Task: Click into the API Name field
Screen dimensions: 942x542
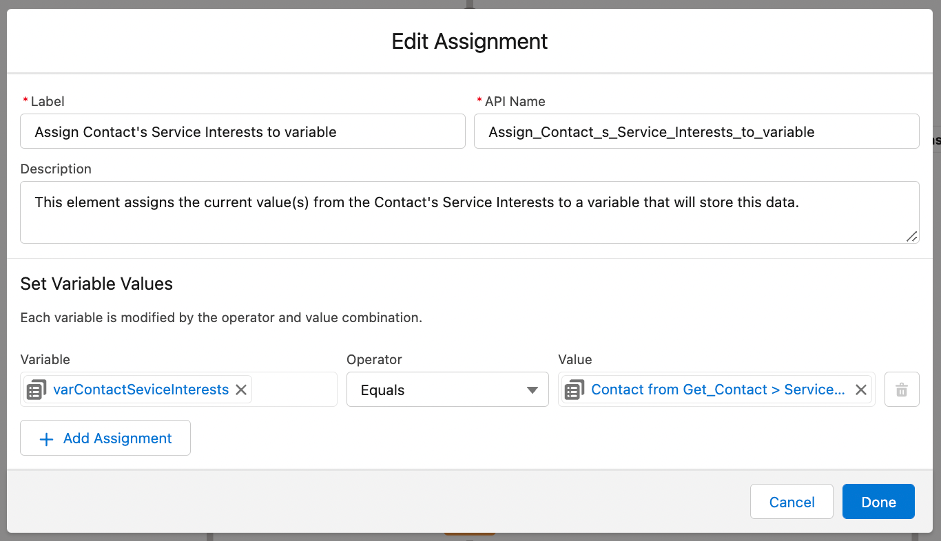Action: pyautogui.click(x=697, y=132)
